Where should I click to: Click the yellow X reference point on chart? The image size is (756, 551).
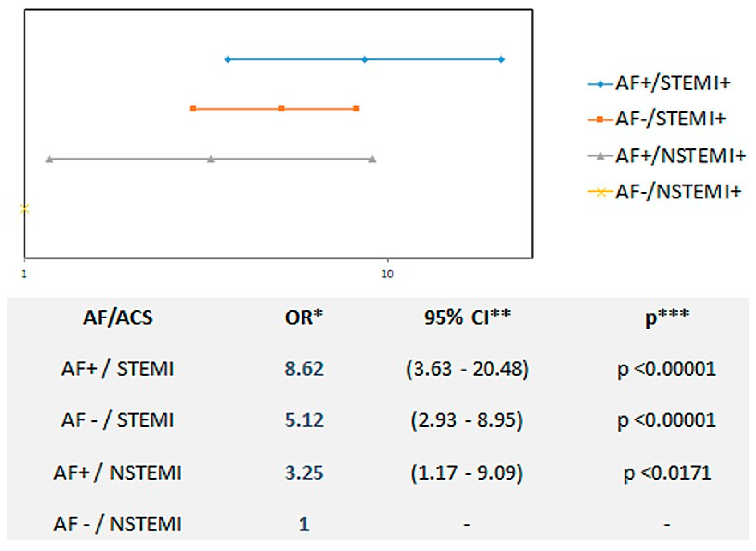pyautogui.click(x=25, y=209)
